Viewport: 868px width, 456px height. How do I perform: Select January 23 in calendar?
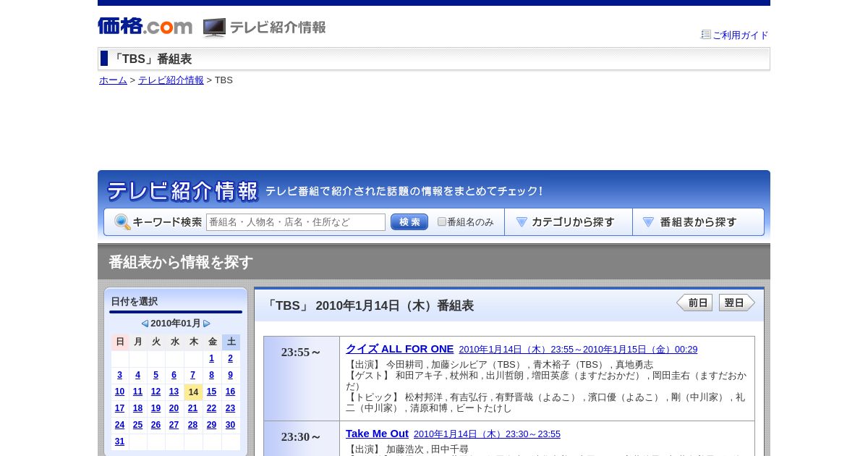pyautogui.click(x=230, y=408)
